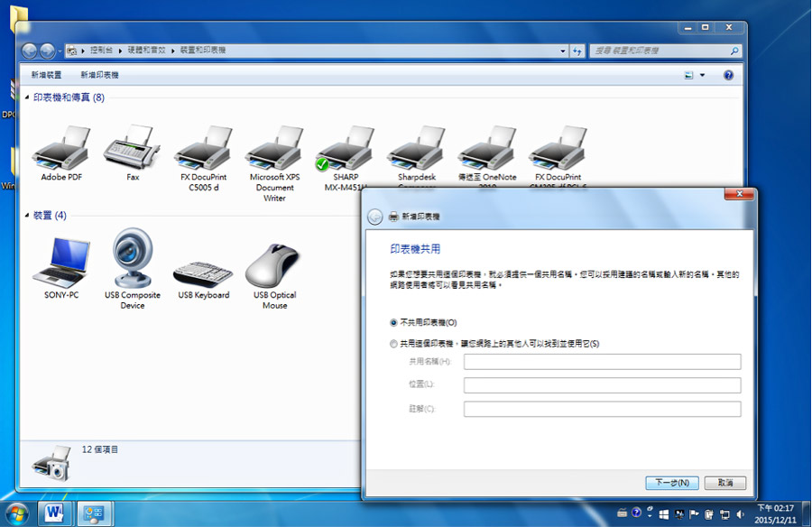Click 新增印表機 in the toolbar

[99, 75]
